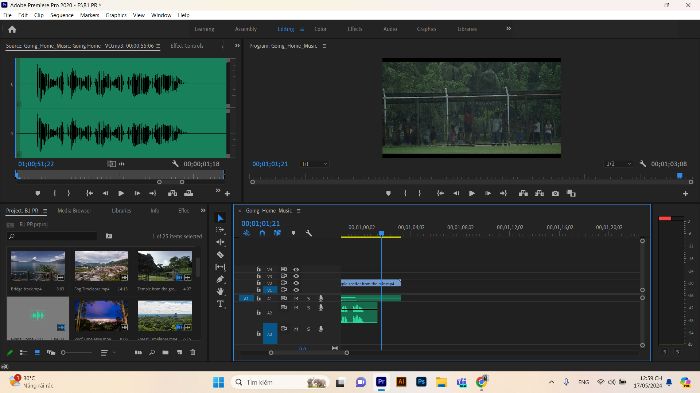This screenshot has width=700, height=393.
Task: Open the Effect Controls tab
Action: pos(187,46)
